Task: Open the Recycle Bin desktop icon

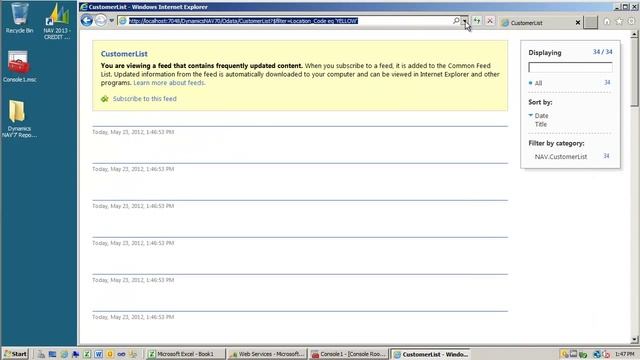Action: pyautogui.click(x=19, y=18)
